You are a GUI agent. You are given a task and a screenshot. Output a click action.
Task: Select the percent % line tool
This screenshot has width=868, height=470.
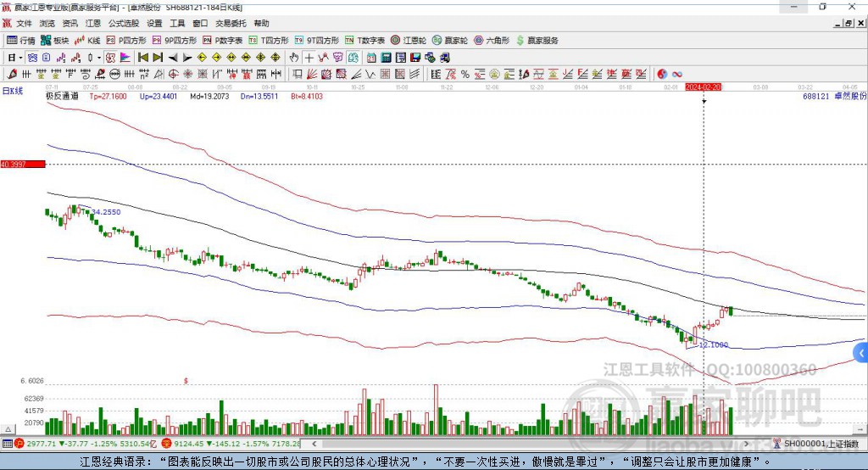click(x=465, y=75)
